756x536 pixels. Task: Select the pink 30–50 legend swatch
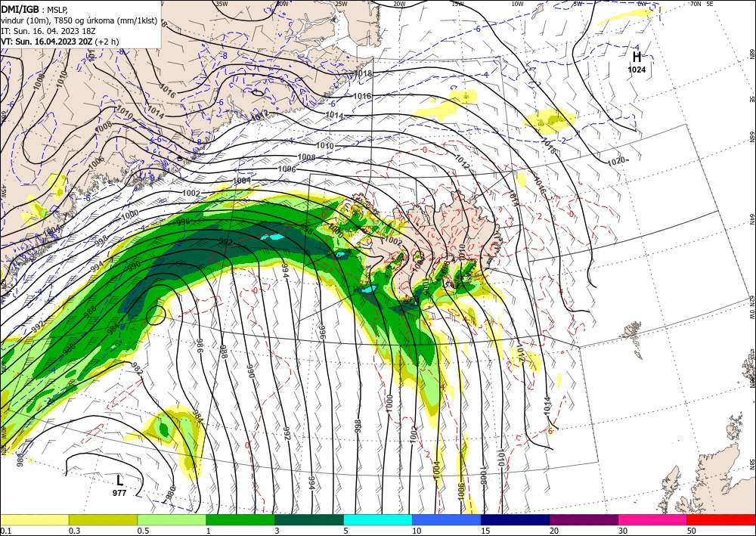pos(652,519)
